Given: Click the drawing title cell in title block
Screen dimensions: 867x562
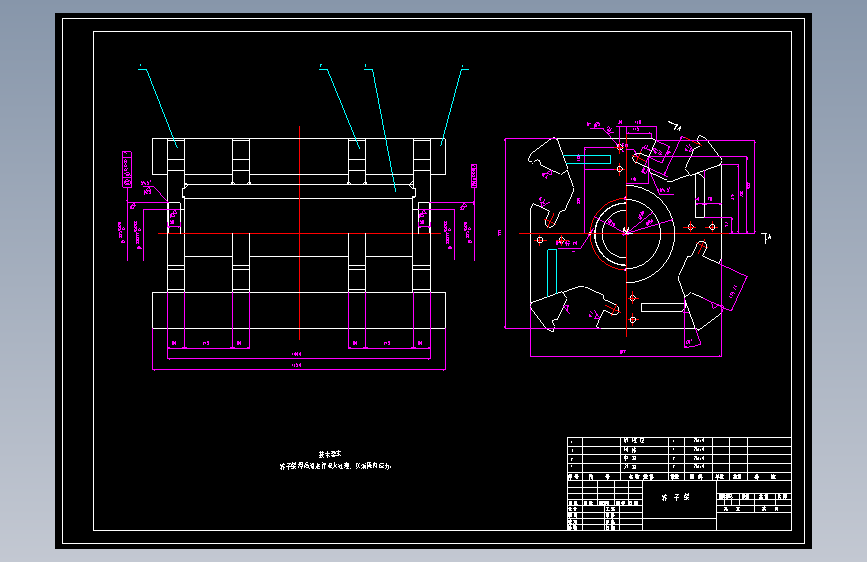Looking at the screenshot, I should pos(680,499).
